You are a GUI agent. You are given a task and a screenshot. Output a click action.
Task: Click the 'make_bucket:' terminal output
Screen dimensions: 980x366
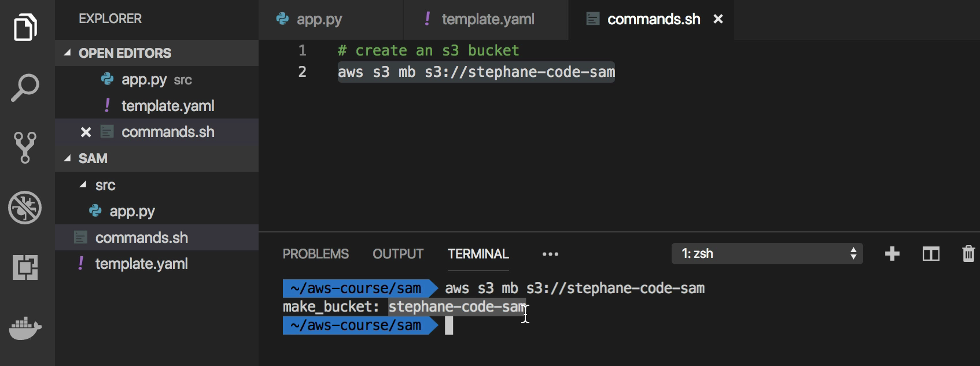coord(331,306)
